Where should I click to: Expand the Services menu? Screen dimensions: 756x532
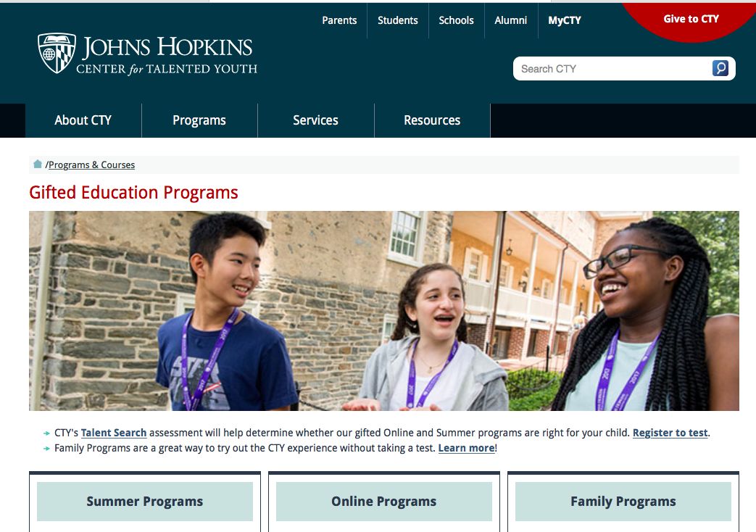coord(315,120)
